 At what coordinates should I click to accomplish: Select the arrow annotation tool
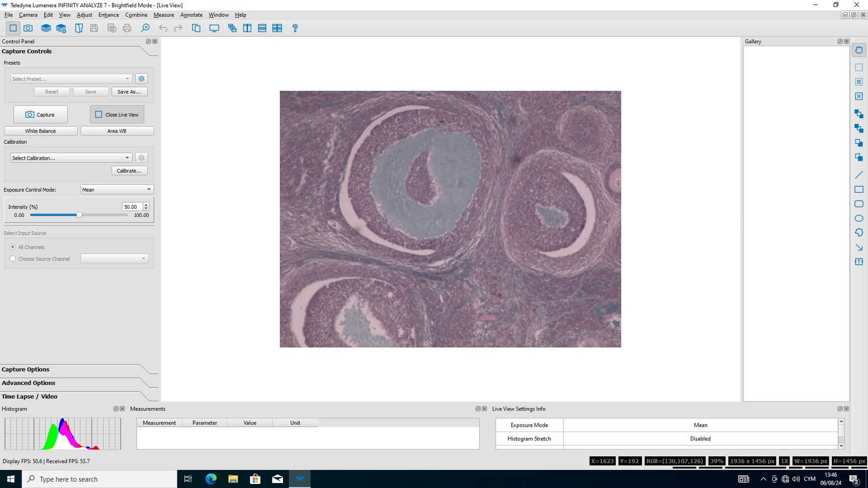859,248
